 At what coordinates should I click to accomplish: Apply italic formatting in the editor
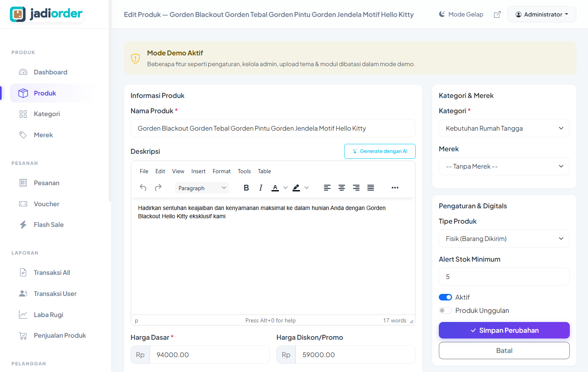(261, 188)
